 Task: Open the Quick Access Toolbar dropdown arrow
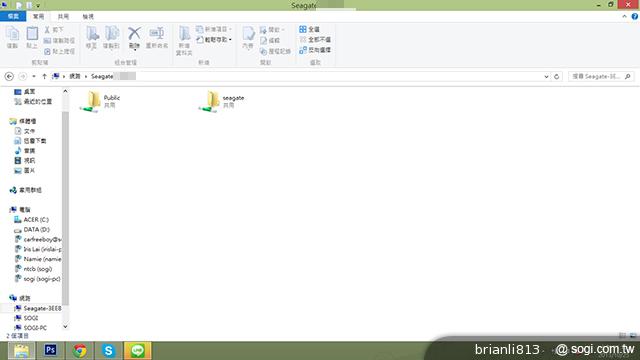click(x=38, y=6)
